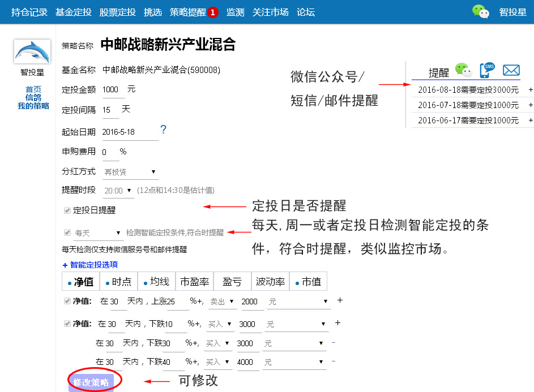
Task: Open the 卖出 action dropdown
Action: coord(223,302)
